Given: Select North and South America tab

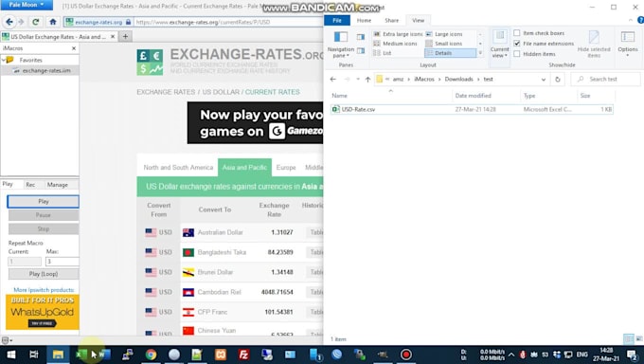Looking at the screenshot, I should click(x=178, y=168).
